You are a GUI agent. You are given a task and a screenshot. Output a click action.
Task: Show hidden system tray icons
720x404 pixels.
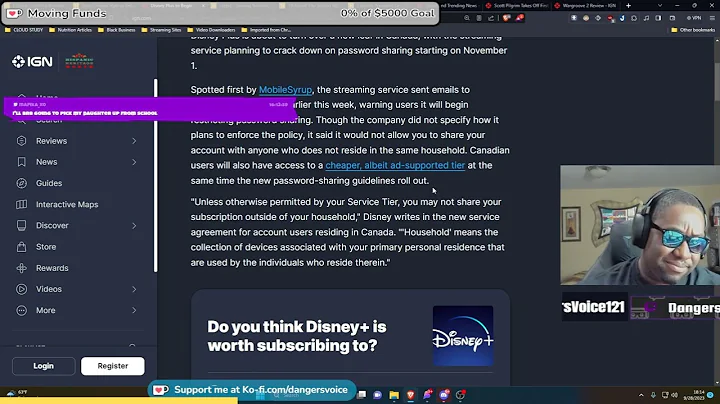(641, 395)
